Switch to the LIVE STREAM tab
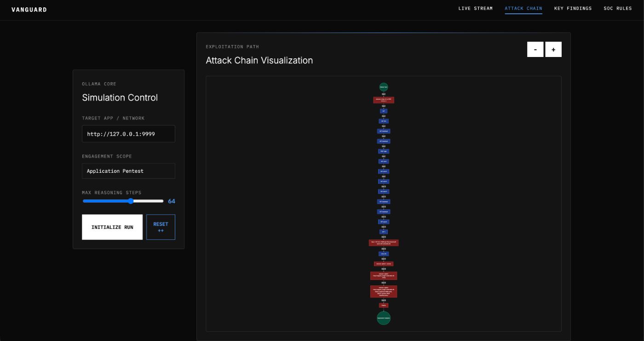The image size is (644, 341). point(475,8)
